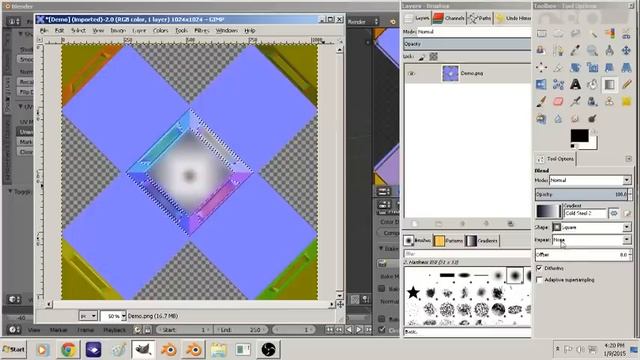Click the black foreground color swatch
Image resolution: width=640 pixels, height=360 pixels.
pyautogui.click(x=579, y=136)
